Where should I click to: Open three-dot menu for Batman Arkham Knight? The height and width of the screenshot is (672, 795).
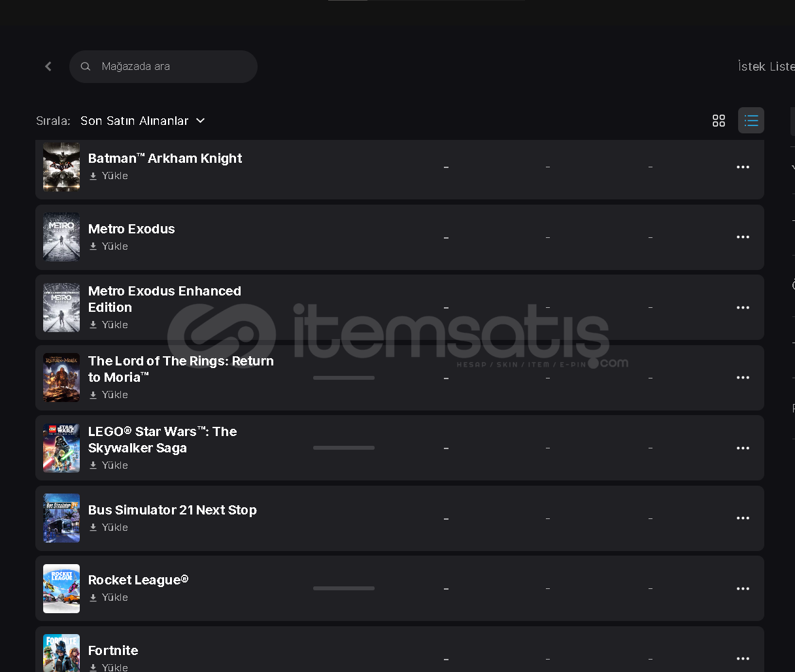743,167
